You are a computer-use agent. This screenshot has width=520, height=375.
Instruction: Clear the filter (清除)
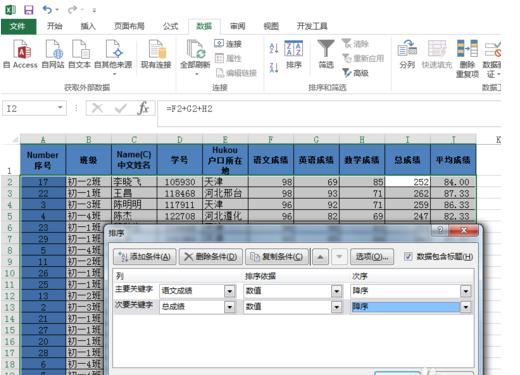coord(355,44)
